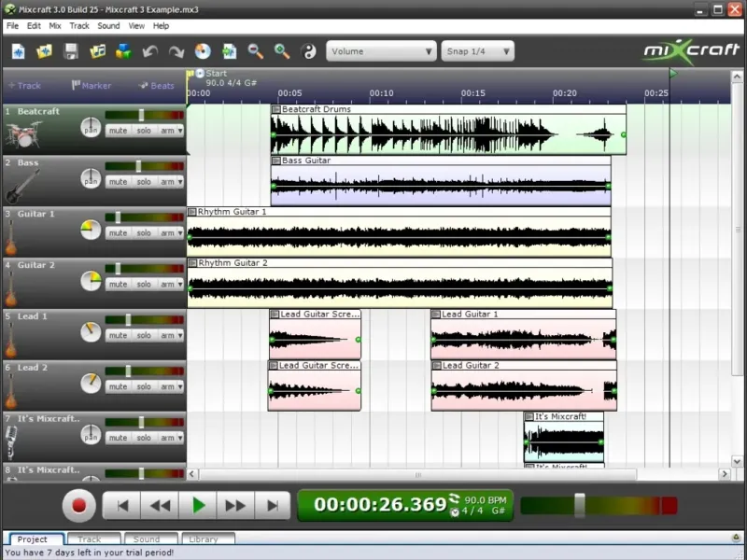747x560 pixels.
Task: Click the red Record button
Action: (x=78, y=506)
